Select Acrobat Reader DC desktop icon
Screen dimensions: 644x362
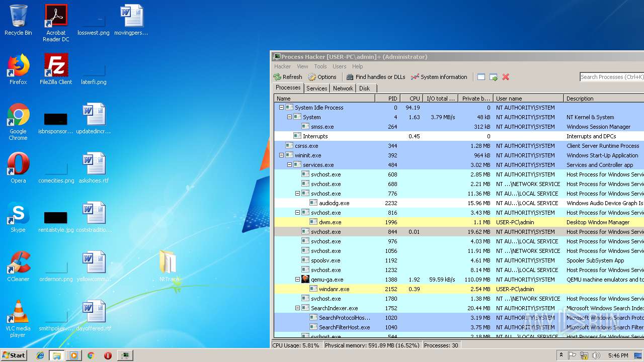click(x=56, y=23)
